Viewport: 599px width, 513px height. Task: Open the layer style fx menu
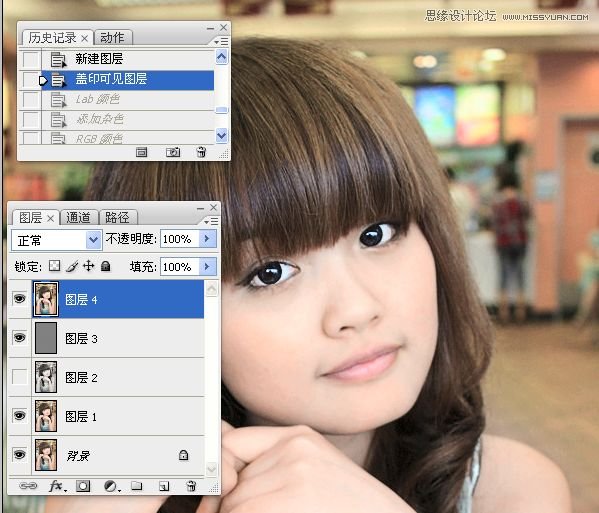pyautogui.click(x=58, y=486)
